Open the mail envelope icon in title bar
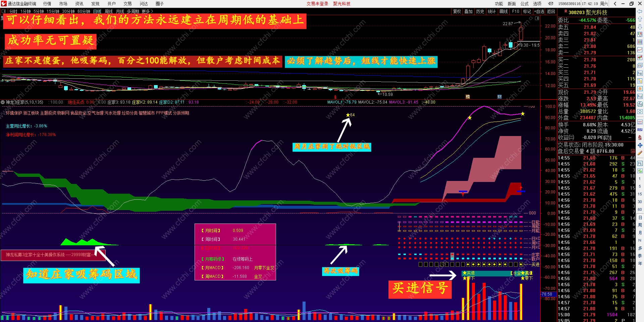Screen dimensions: 644x322 551,4
